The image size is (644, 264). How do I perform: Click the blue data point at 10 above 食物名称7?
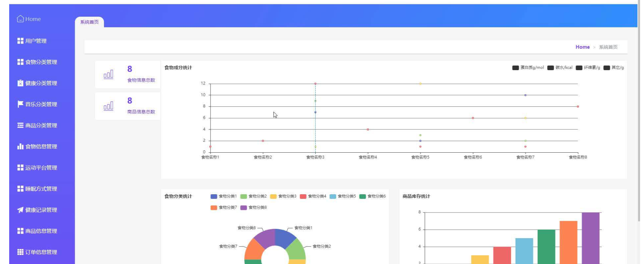525,95
